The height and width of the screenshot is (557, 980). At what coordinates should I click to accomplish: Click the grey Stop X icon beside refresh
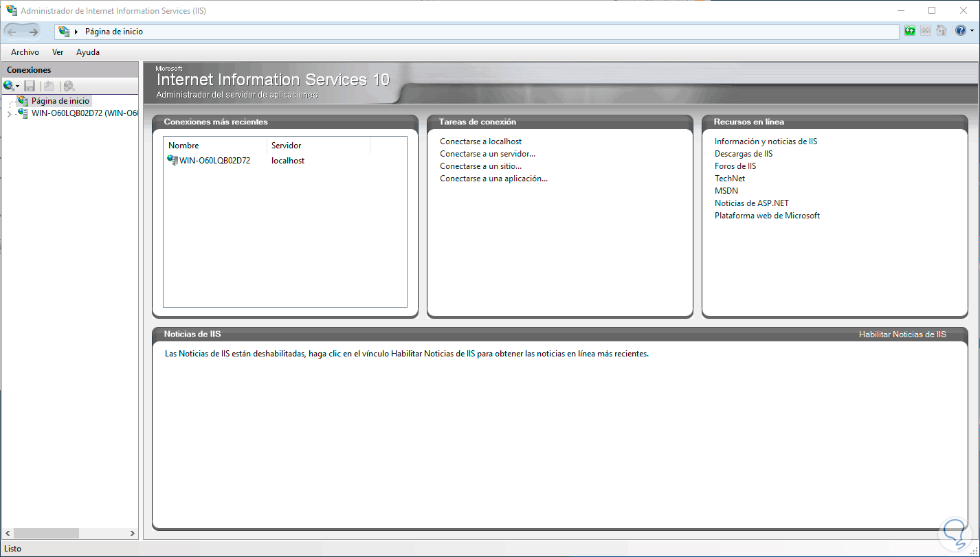[x=926, y=31]
